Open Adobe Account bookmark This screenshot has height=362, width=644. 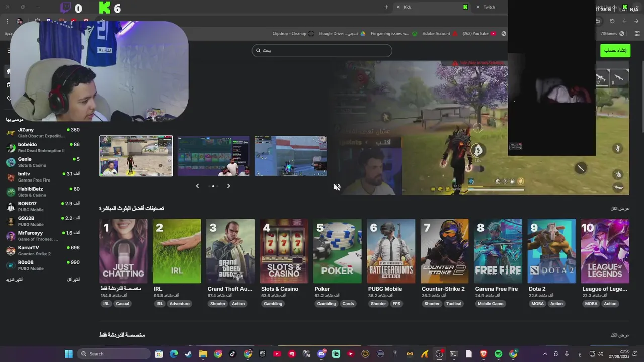click(x=440, y=34)
